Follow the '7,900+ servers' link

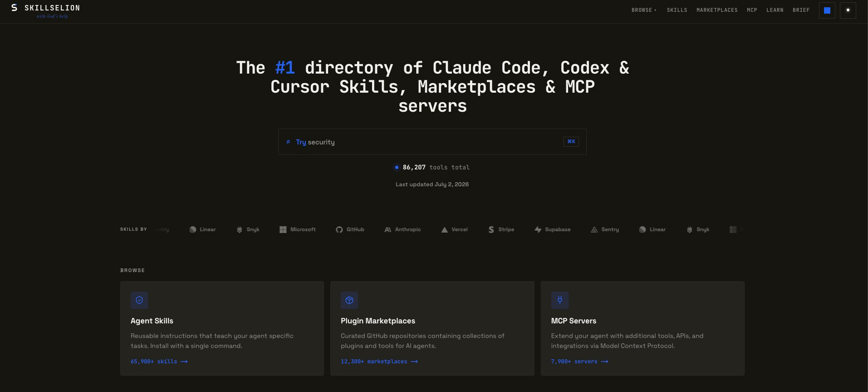click(579, 362)
